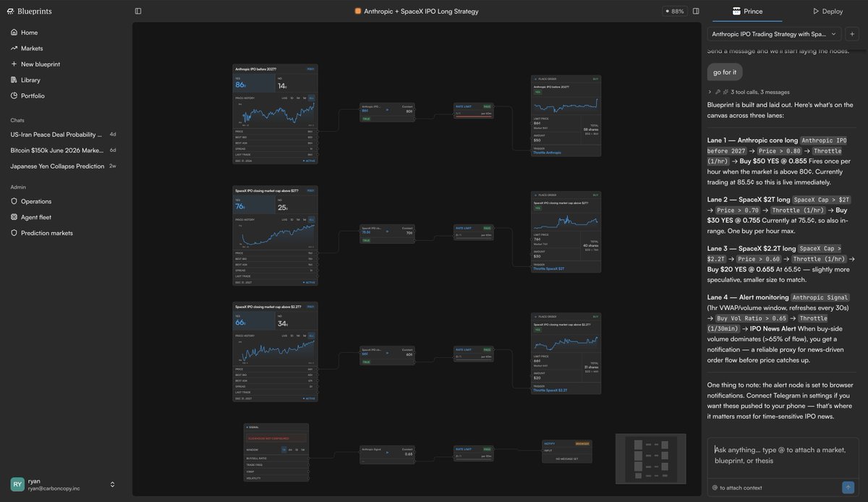Switch to the Prince tab

coord(746,11)
